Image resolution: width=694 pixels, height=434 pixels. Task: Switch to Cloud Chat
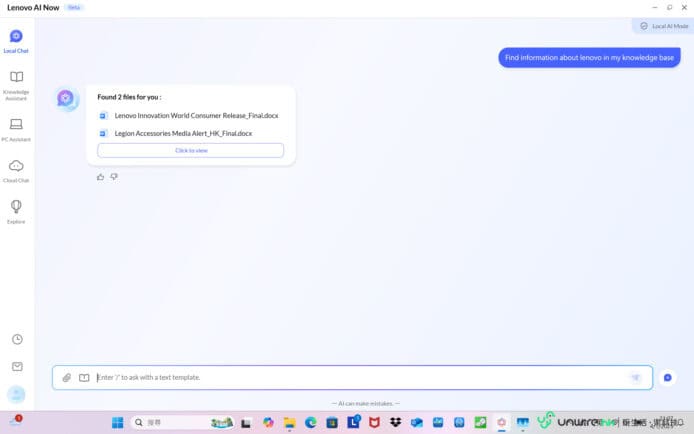click(x=16, y=171)
